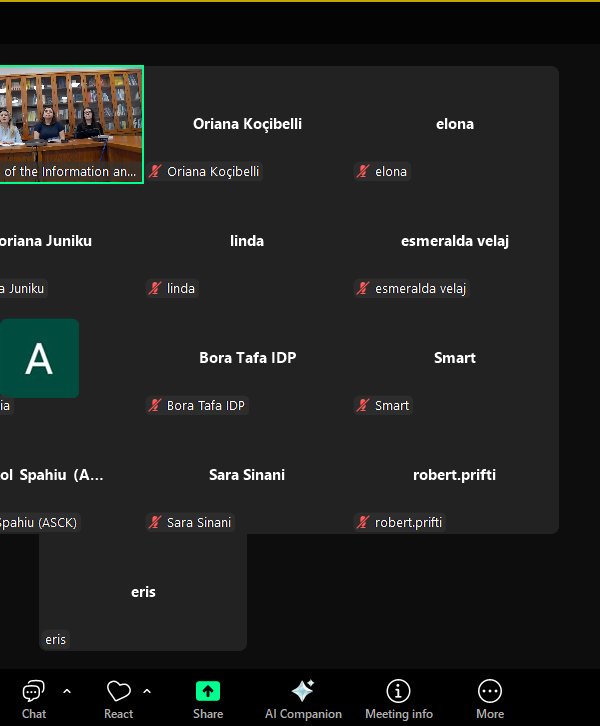This screenshot has width=600, height=726.
Task: Click the green Share screen icon
Action: [208, 698]
